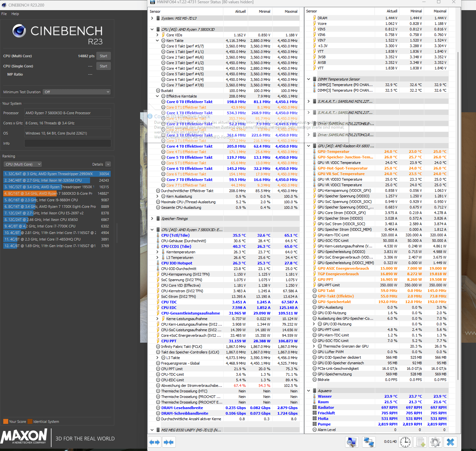Screen dimensions: 476x451
Task: Click the Cinebench logo icon in its title bar
Action: click(x=4, y=5)
